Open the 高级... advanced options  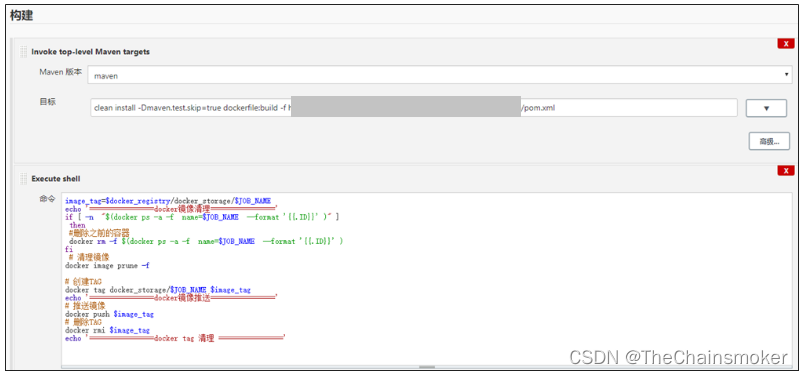point(769,141)
